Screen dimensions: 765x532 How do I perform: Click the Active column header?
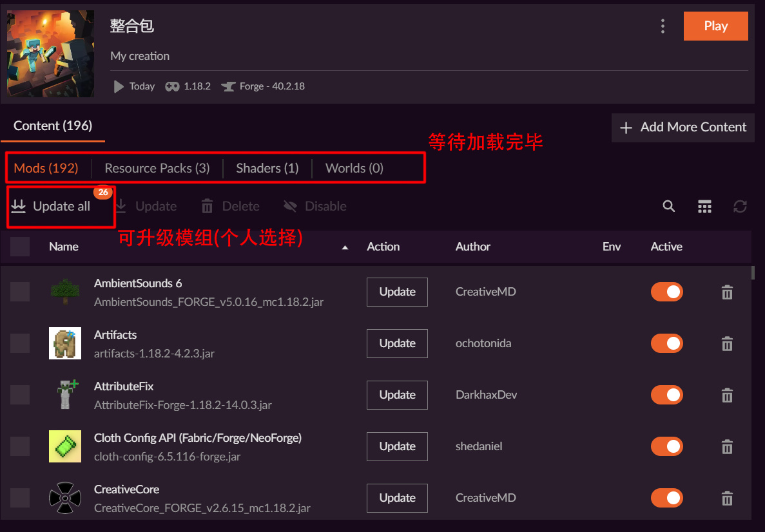coord(666,247)
